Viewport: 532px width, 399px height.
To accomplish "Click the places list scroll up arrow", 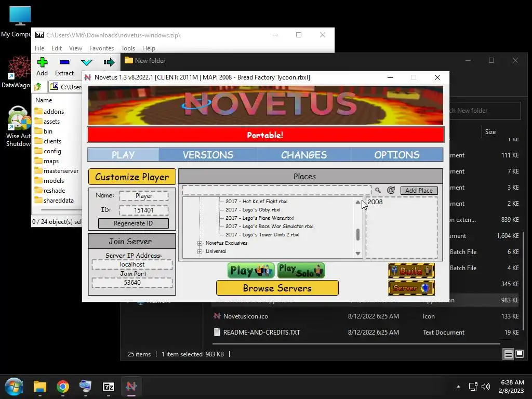I will (x=358, y=202).
